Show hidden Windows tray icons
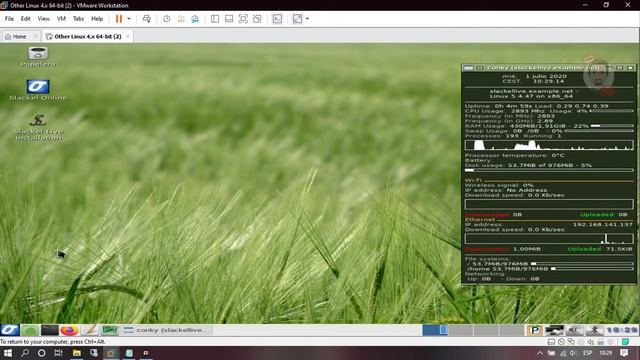Screen dimensions: 640x360 coord(540,353)
